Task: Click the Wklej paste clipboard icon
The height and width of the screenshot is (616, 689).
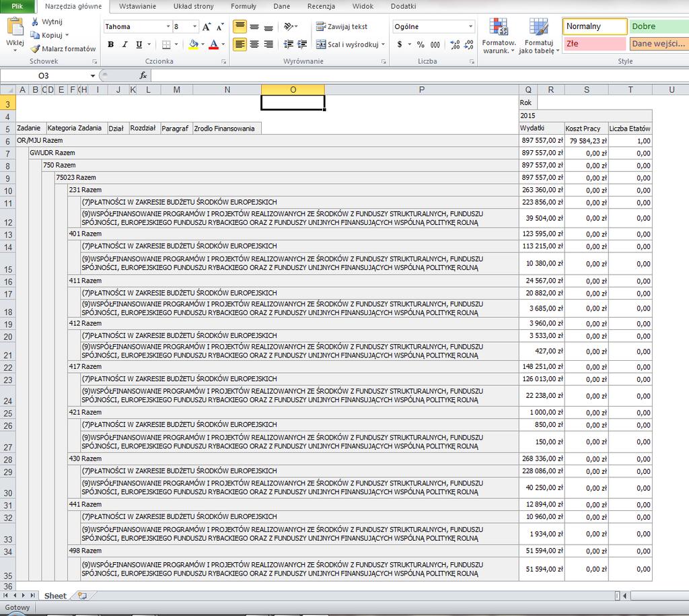Action: pyautogui.click(x=15, y=26)
